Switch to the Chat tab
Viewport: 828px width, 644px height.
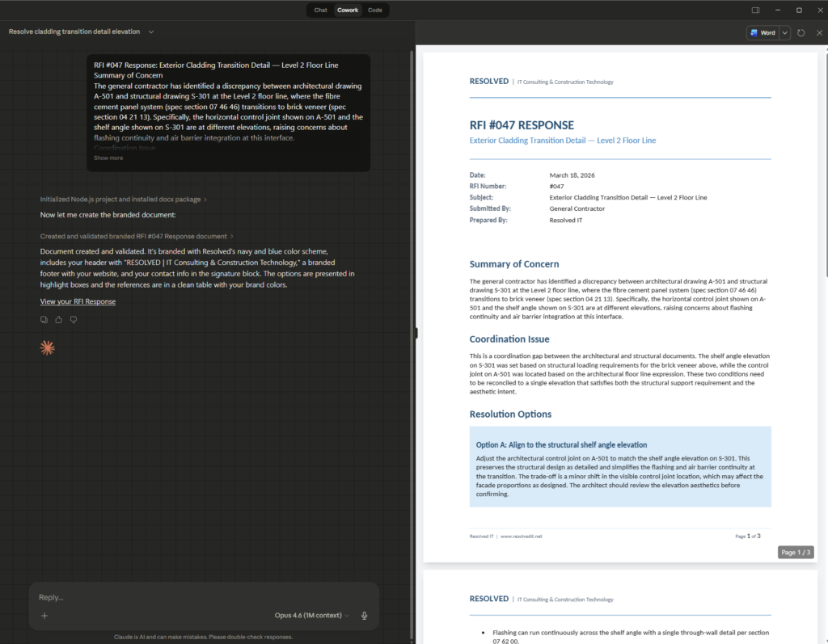(x=320, y=11)
